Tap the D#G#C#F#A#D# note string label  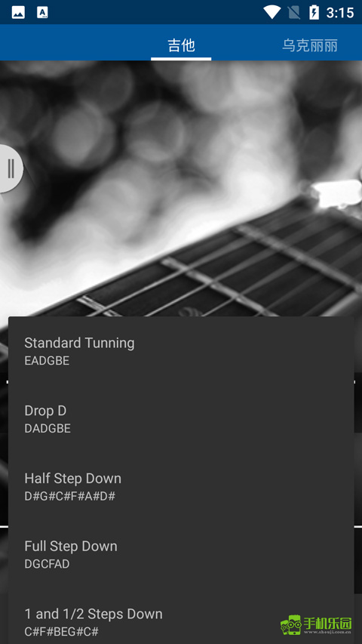(x=70, y=496)
